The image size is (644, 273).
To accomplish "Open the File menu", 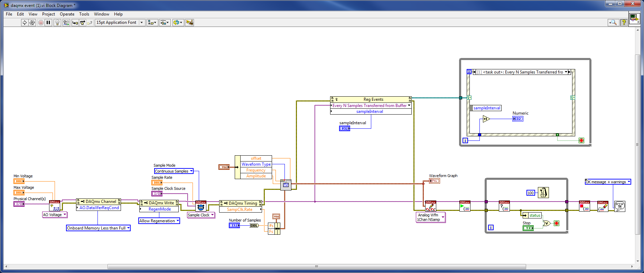I will pyautogui.click(x=9, y=14).
